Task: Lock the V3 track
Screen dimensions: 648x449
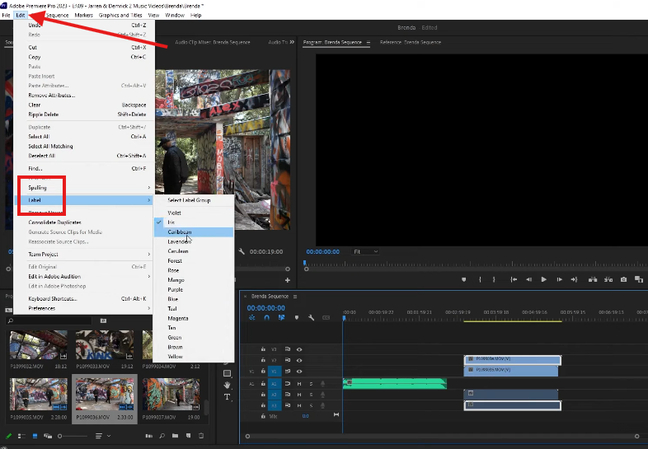Action: click(263, 349)
